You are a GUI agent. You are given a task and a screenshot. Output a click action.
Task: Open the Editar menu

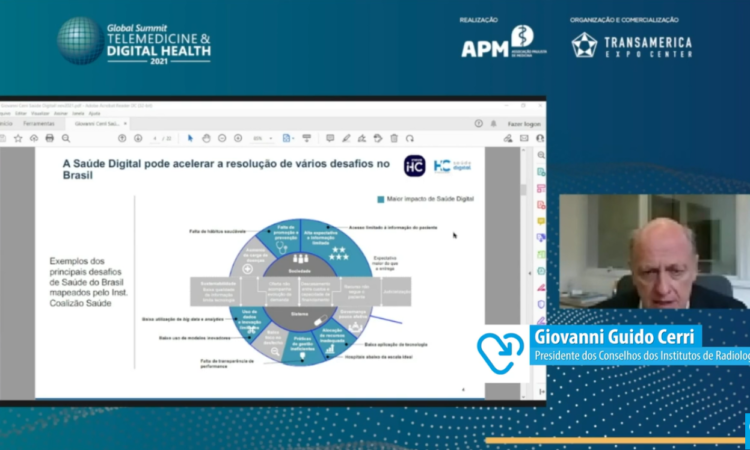[x=22, y=113]
